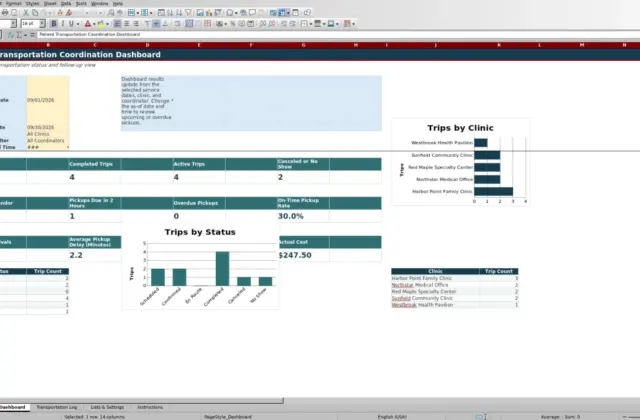Click the Formula equals icon
Screen dimensions: 640x420
tap(32, 35)
